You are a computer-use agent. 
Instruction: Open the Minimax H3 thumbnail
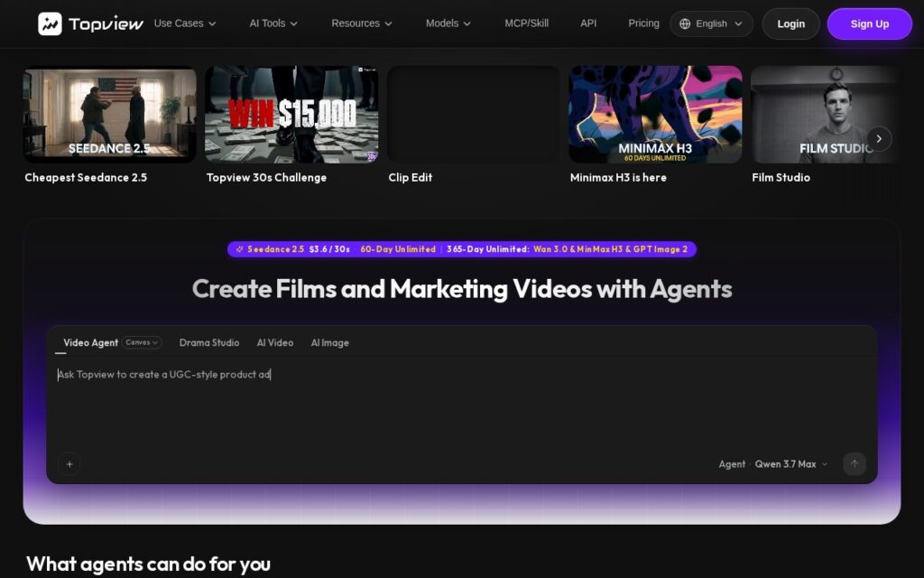655,115
